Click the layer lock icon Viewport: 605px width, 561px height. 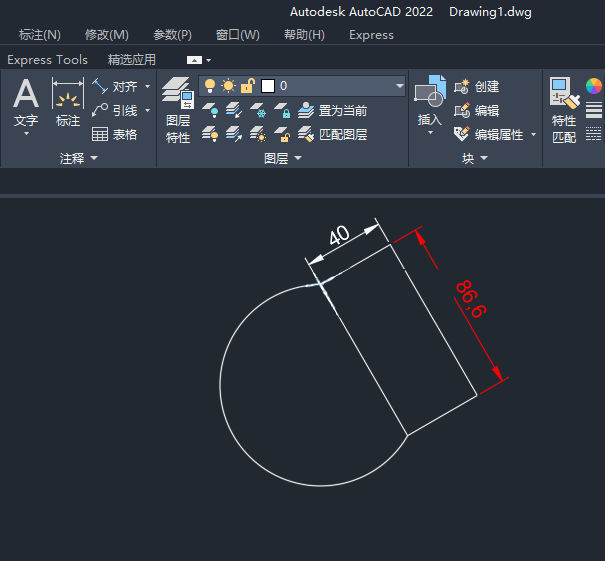point(282,110)
